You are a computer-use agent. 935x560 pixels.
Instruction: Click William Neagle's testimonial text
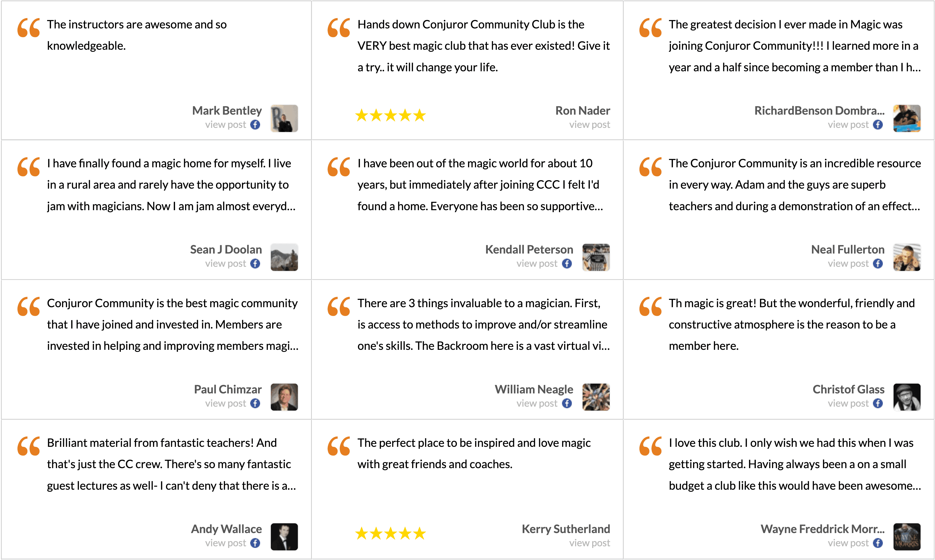click(483, 325)
